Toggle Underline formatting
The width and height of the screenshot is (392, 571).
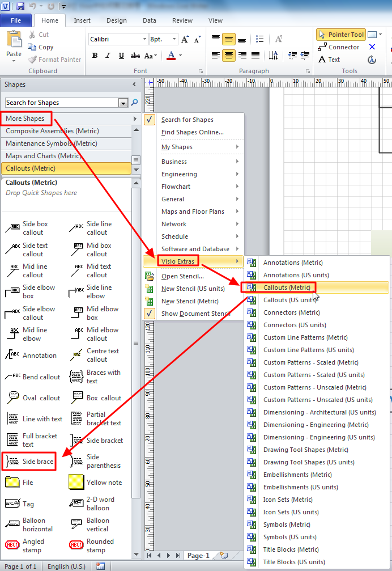[x=121, y=56]
